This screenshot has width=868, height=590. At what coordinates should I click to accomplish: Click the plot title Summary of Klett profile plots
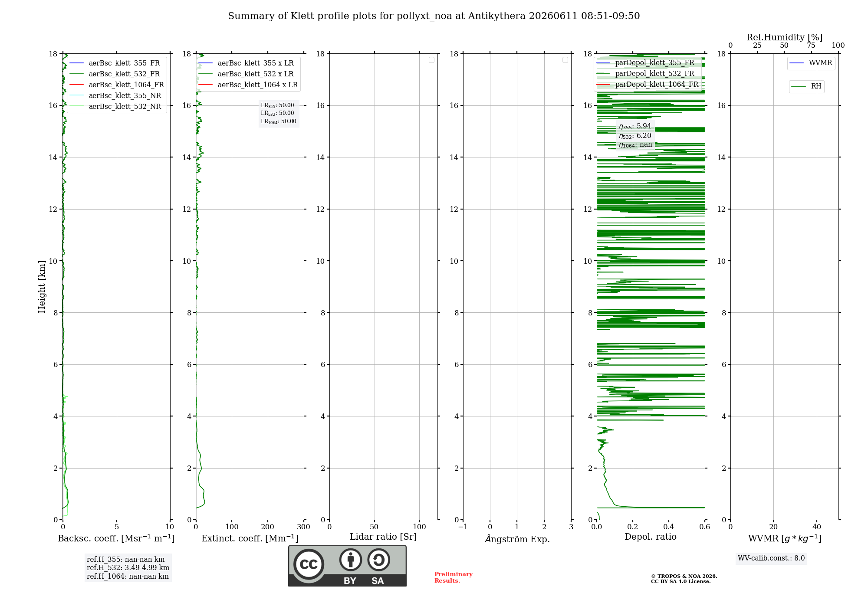[x=434, y=16]
